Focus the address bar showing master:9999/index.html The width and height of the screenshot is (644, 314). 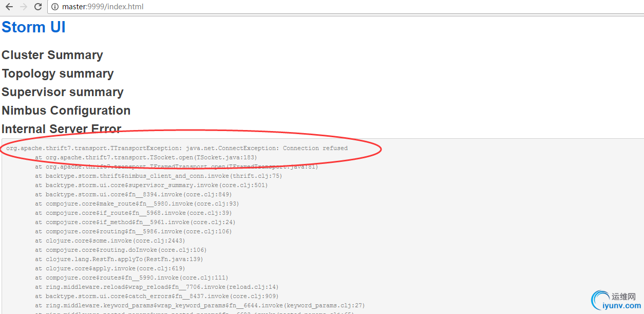click(x=345, y=7)
